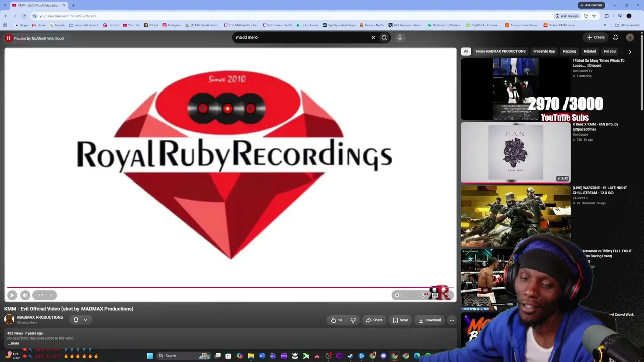Image resolution: width=644 pixels, height=362 pixels.
Task: Open the All Bookmarks folder
Action: point(627,25)
